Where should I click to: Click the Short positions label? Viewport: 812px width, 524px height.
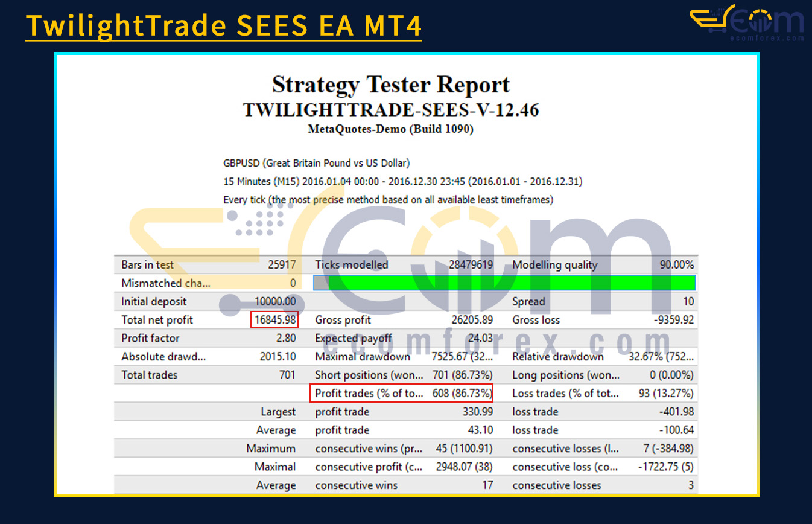point(368,375)
